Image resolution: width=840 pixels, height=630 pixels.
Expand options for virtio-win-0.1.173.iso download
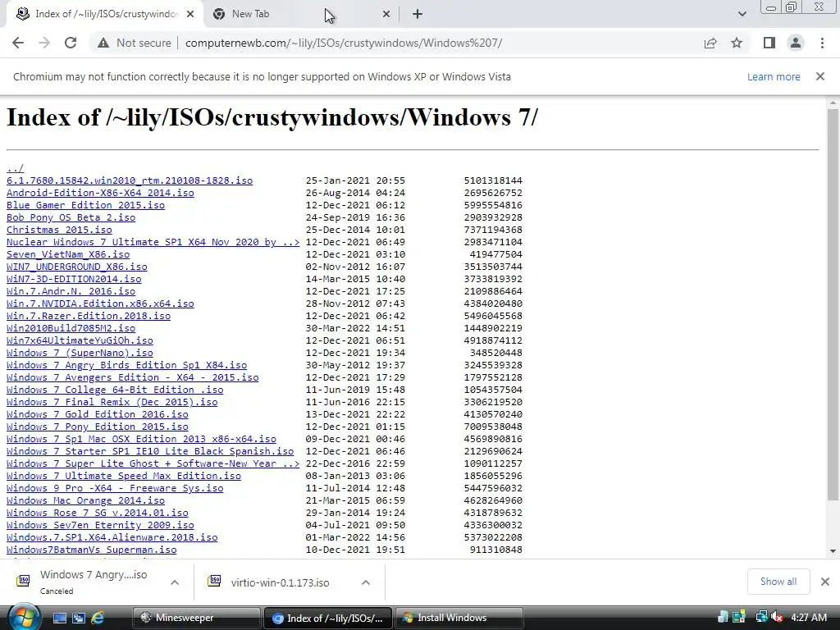pyautogui.click(x=366, y=582)
